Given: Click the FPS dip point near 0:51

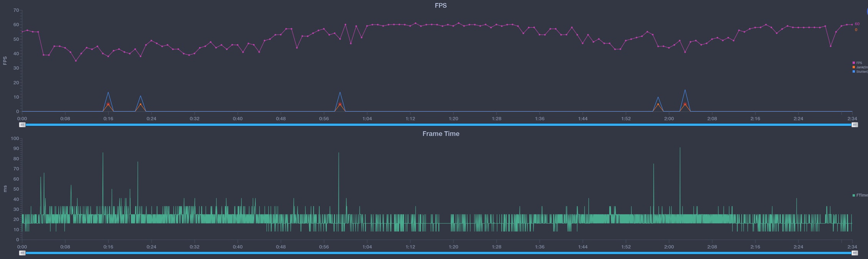Looking at the screenshot, I should point(297,48).
